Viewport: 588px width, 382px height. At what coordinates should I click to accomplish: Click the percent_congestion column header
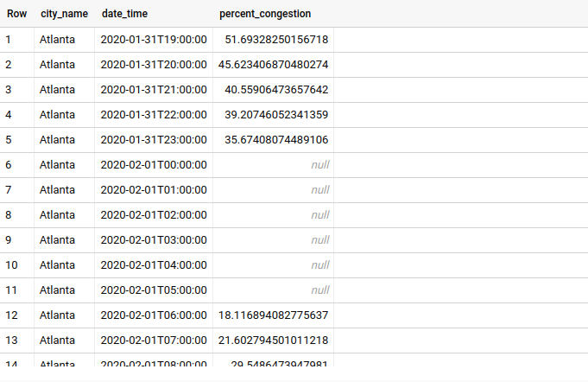coord(265,14)
